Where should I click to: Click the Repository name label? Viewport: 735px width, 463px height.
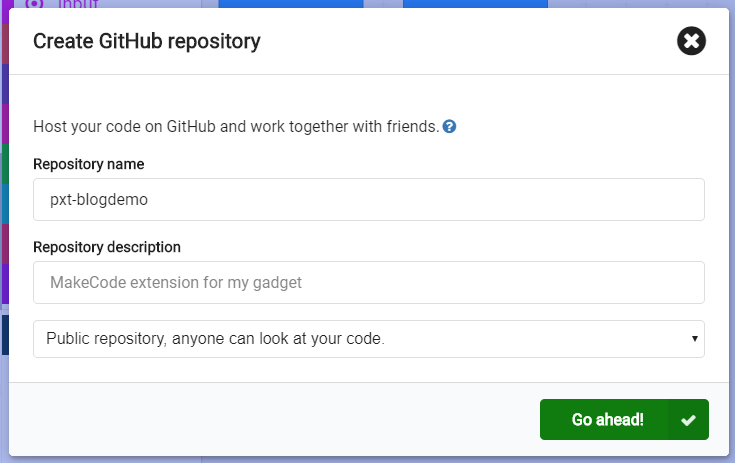pos(89,164)
